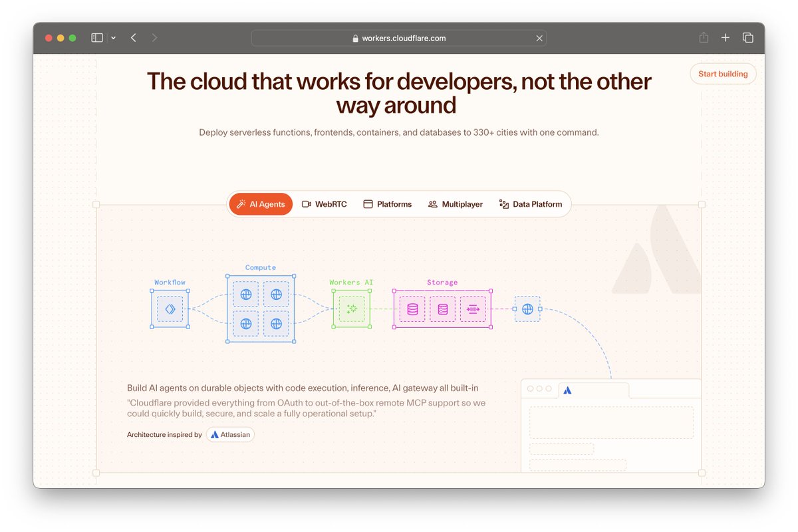Click 'Architecture inspired by' text

164,435
